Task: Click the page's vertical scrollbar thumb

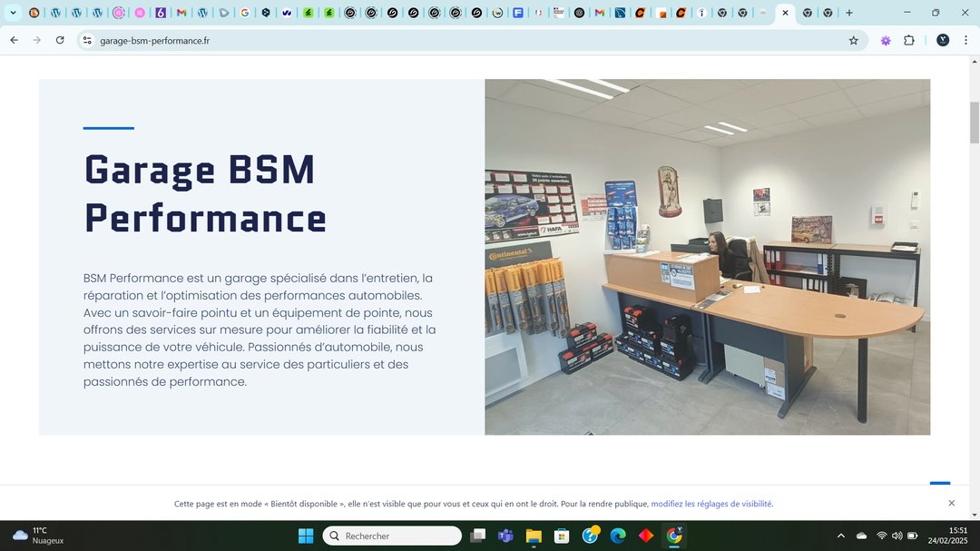Action: pos(975,122)
